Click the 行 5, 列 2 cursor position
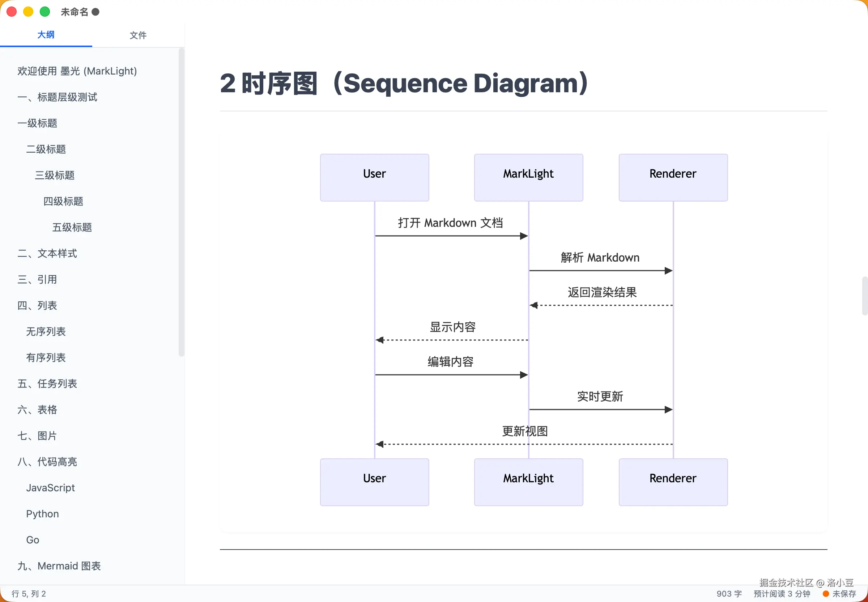 coord(29,594)
